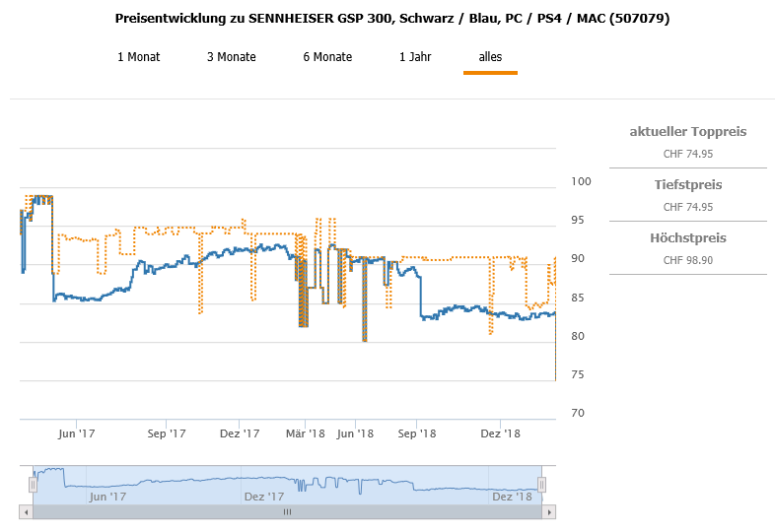Click the horizontal scrollbar thumb grip
The image size is (775, 532).
(287, 512)
